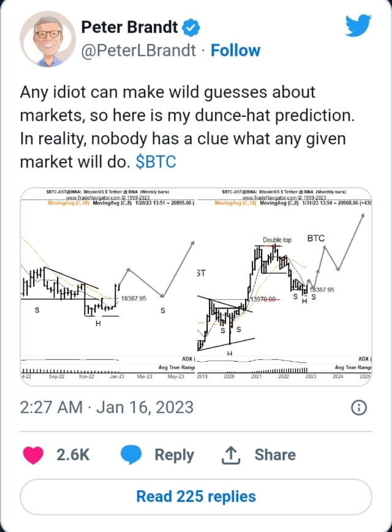Click the Twitter bird logo
This screenshot has height=532, width=392.
point(358,26)
